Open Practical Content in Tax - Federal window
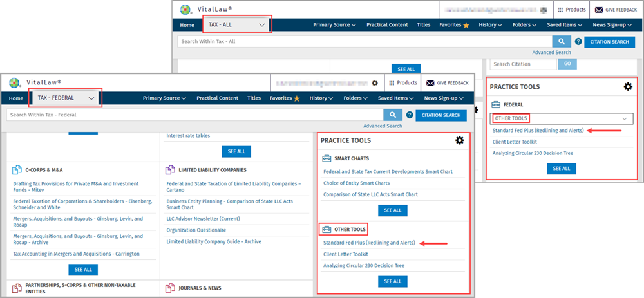The height and width of the screenshot is (298, 644). click(x=217, y=98)
